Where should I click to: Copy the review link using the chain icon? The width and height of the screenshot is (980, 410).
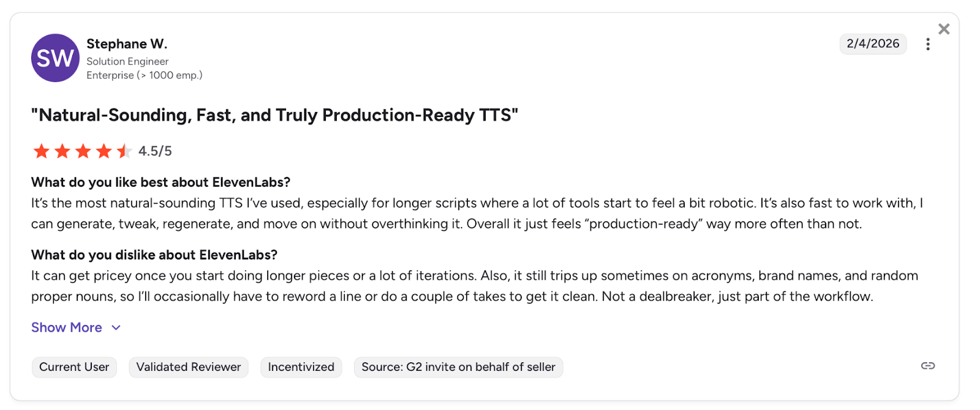(928, 366)
